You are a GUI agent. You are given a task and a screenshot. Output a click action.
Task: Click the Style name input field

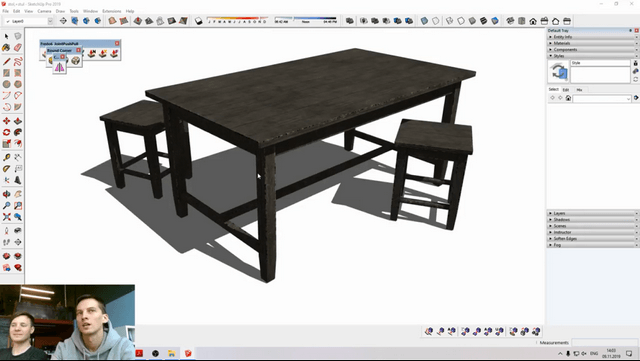(600, 63)
